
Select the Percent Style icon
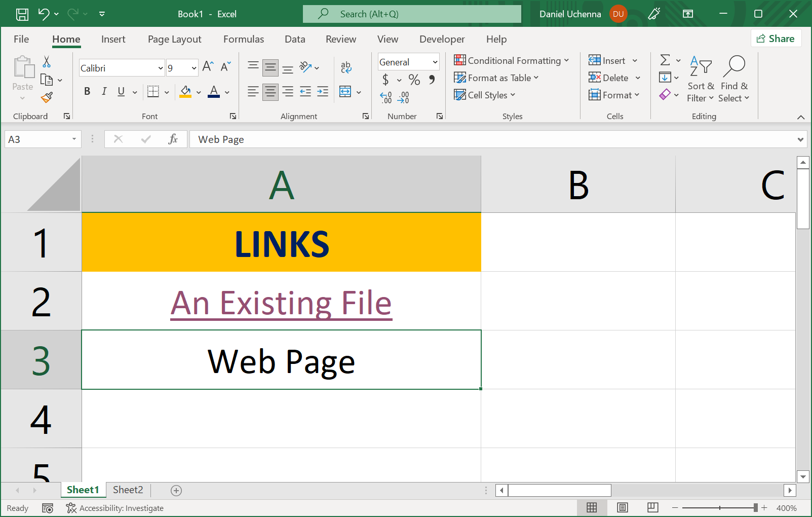414,80
